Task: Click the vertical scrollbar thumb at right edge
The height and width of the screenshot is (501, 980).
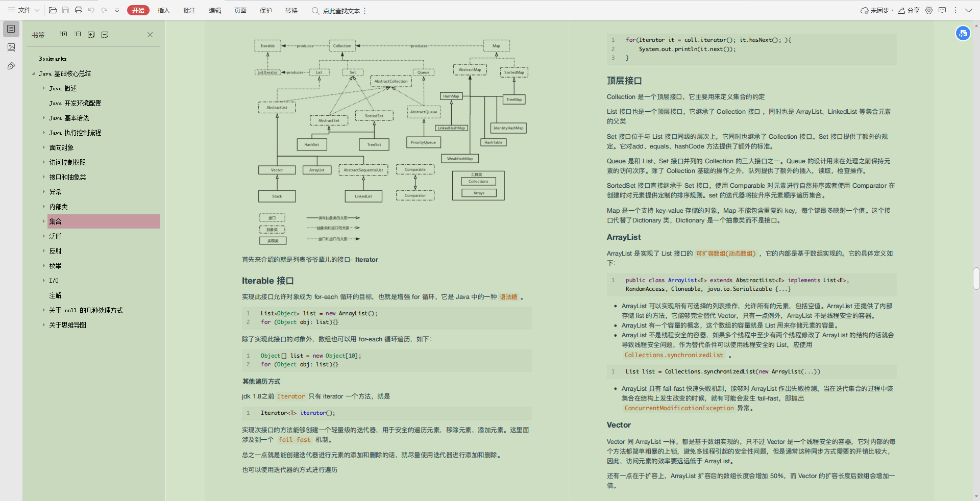Action: pos(976,279)
